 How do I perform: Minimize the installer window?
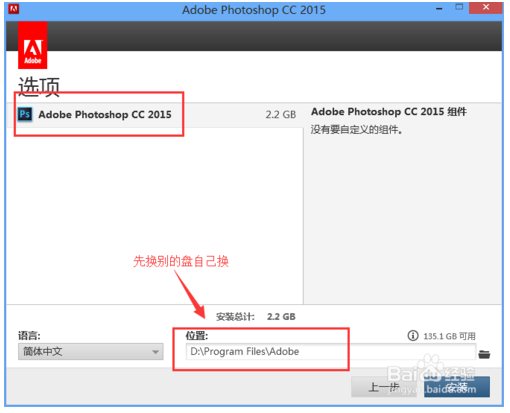[x=439, y=9]
